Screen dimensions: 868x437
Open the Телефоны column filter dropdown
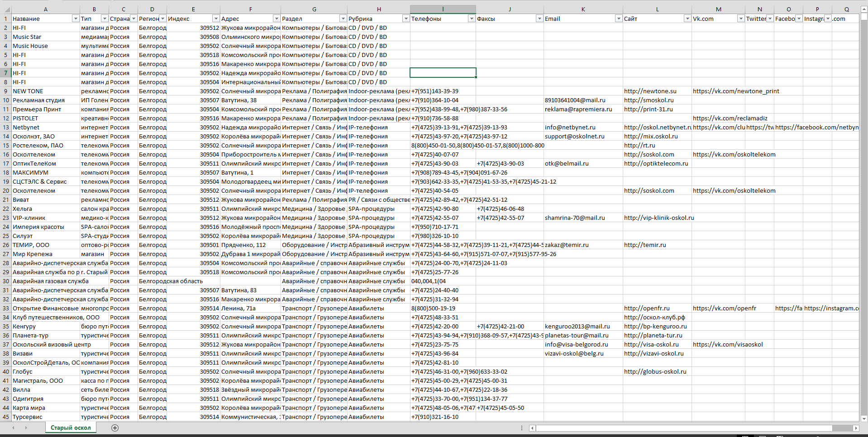pyautogui.click(x=472, y=19)
